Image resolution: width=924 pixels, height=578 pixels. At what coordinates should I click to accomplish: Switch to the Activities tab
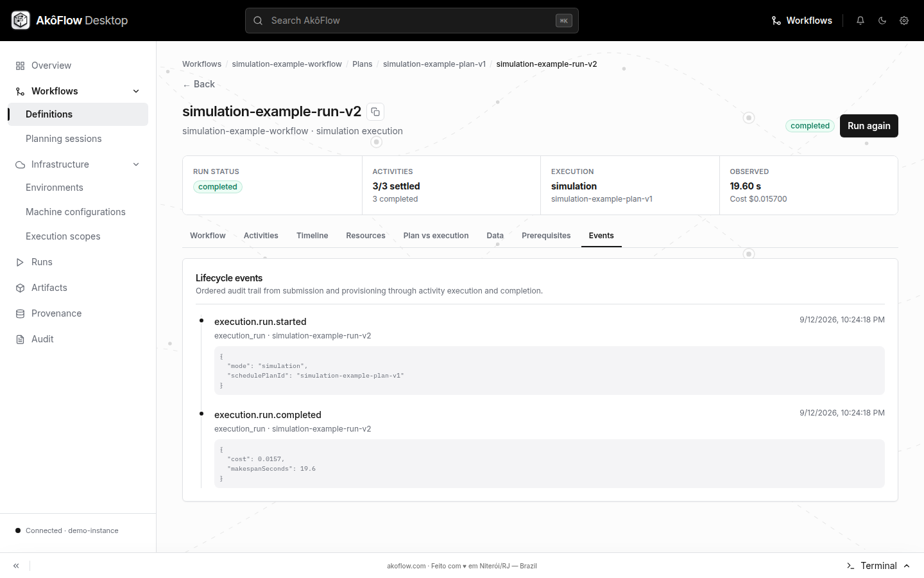261,236
